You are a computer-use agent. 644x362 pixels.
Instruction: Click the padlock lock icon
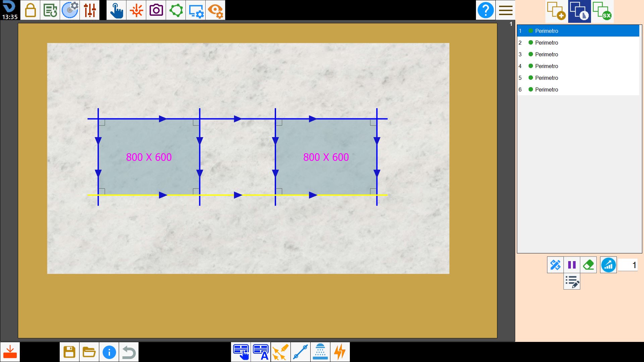coord(30,10)
